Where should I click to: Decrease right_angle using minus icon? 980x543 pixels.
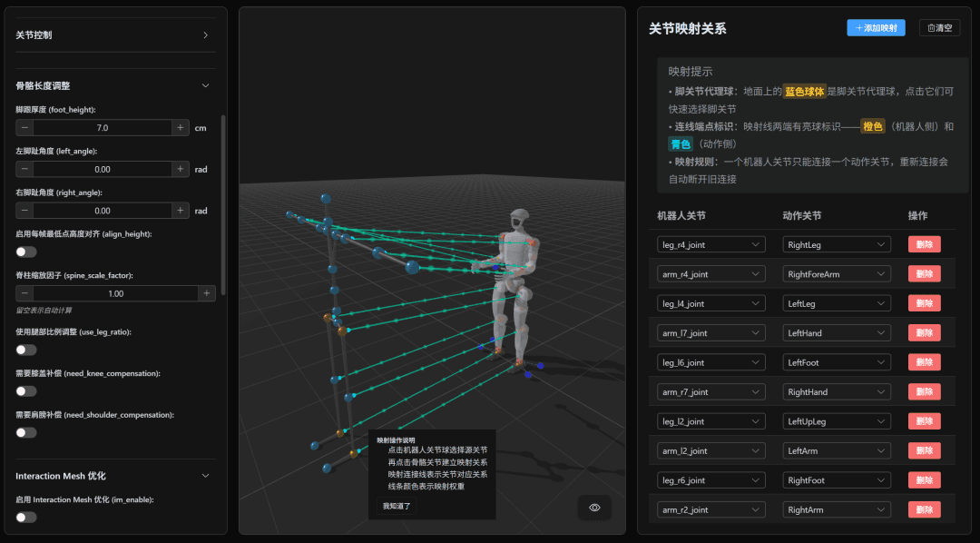[25, 211]
